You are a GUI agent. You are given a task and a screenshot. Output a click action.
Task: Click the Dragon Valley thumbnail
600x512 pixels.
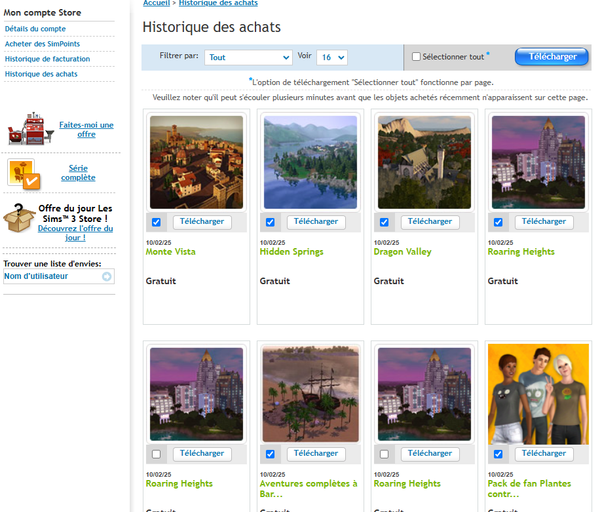pyautogui.click(x=424, y=162)
